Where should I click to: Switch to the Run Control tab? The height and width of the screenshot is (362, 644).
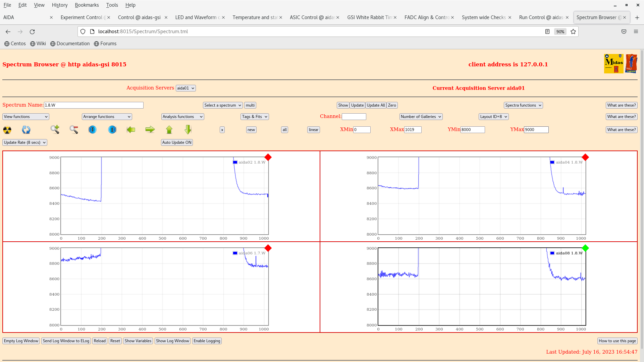coord(541,17)
